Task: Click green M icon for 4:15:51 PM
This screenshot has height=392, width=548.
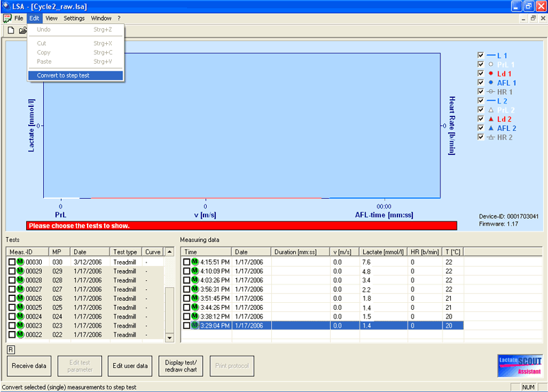Action: tap(195, 262)
